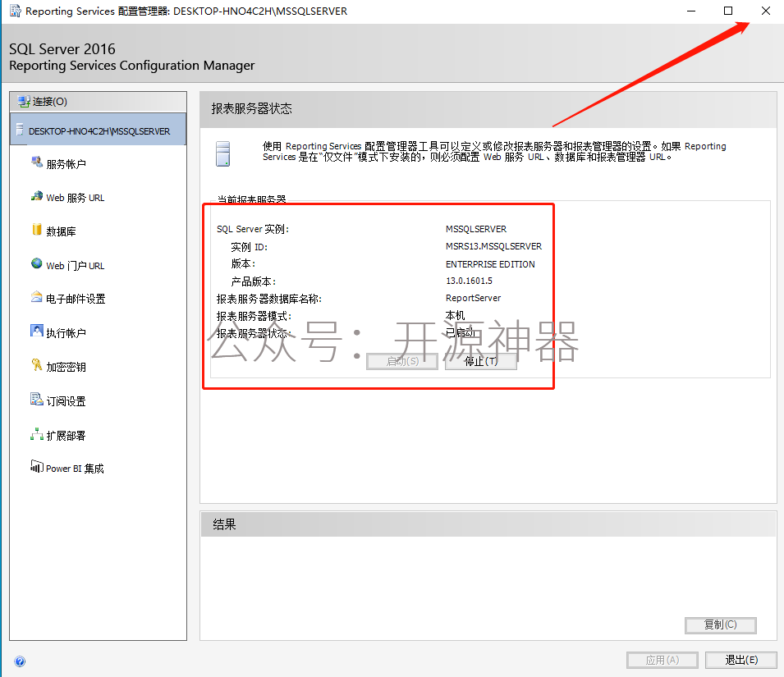This screenshot has width=784, height=677.
Task: Click the 13.0.1601.5 product version value
Action: click(x=469, y=281)
